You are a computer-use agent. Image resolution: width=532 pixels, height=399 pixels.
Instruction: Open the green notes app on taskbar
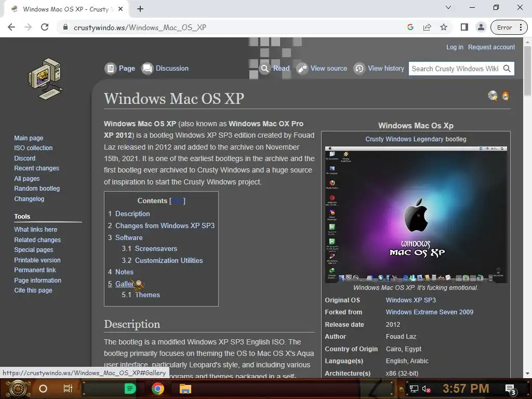click(130, 389)
